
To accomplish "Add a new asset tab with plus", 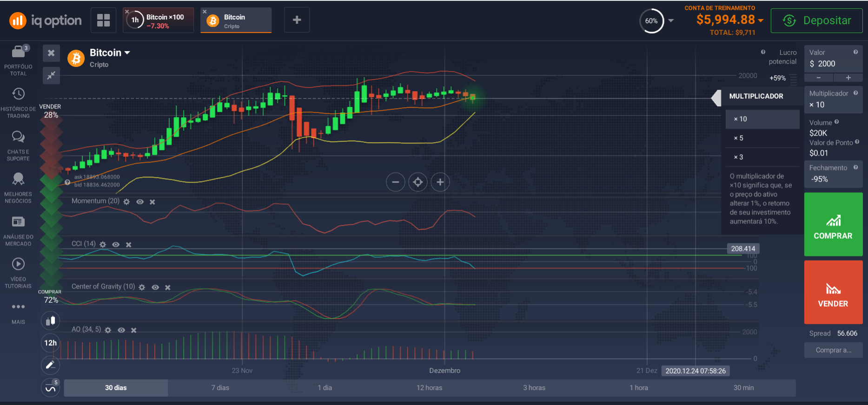I will pos(297,20).
